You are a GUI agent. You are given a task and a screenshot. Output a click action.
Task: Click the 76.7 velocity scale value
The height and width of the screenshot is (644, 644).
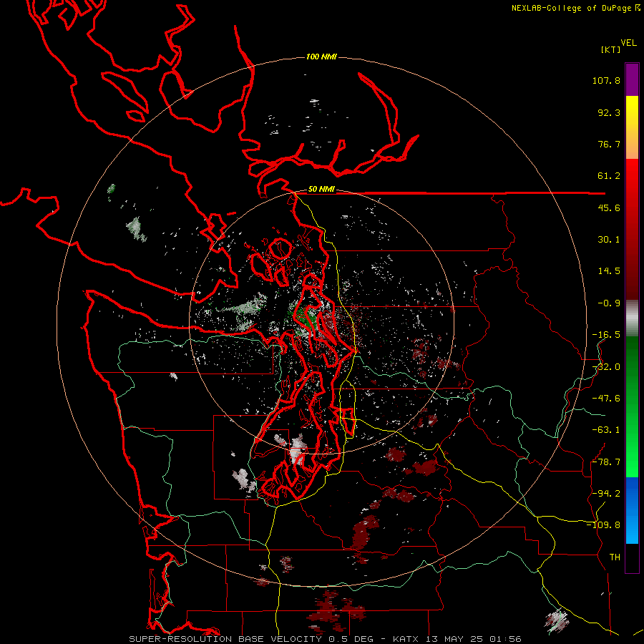609,144
